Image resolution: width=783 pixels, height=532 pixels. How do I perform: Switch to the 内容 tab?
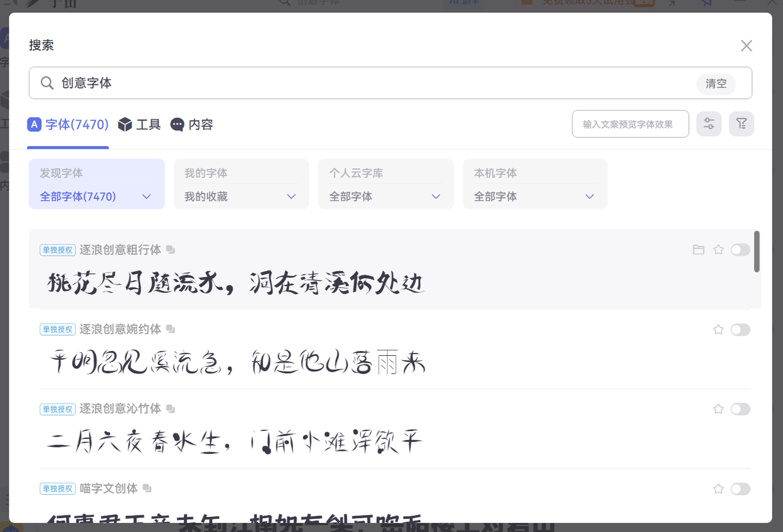pyautogui.click(x=192, y=125)
